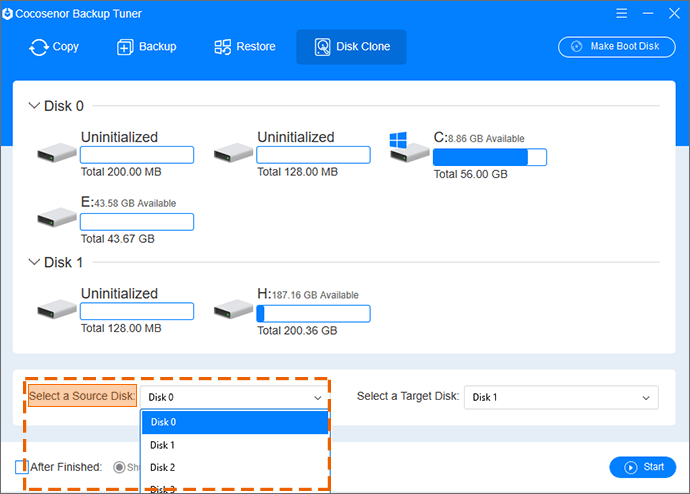Click the '8.86 GB Available' label
This screenshot has width=690, height=494.
tap(486, 139)
